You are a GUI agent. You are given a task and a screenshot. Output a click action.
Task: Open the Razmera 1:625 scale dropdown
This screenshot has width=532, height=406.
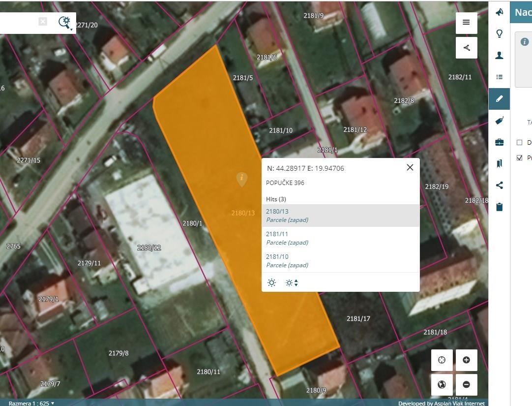[x=31, y=403]
